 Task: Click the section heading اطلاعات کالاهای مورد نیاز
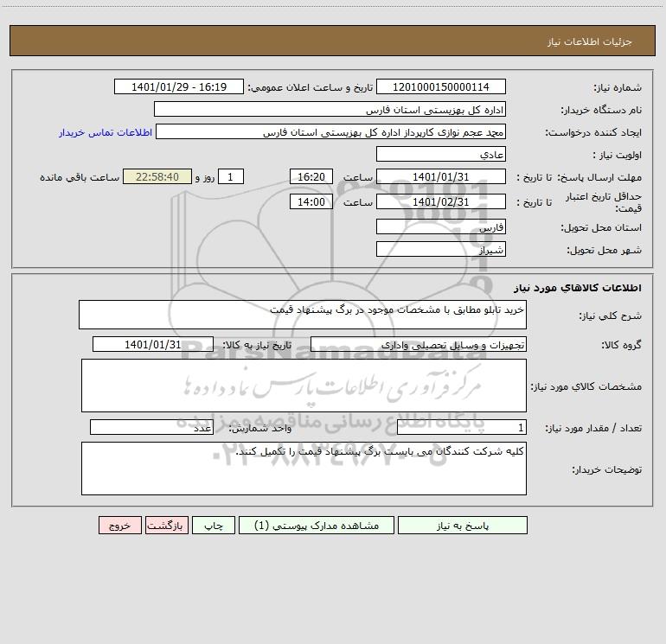[x=578, y=288]
